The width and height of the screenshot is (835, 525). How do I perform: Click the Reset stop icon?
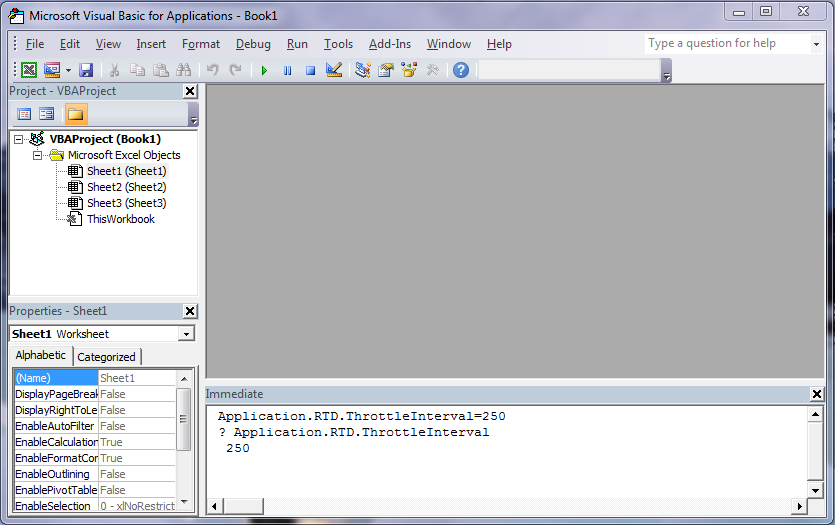click(310, 70)
